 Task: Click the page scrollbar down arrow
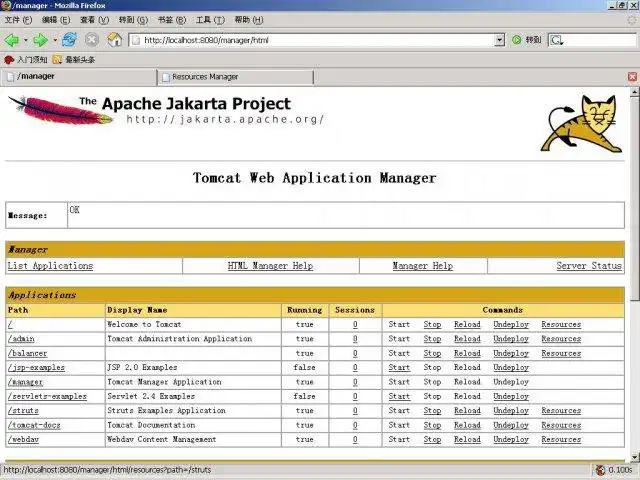click(634, 457)
